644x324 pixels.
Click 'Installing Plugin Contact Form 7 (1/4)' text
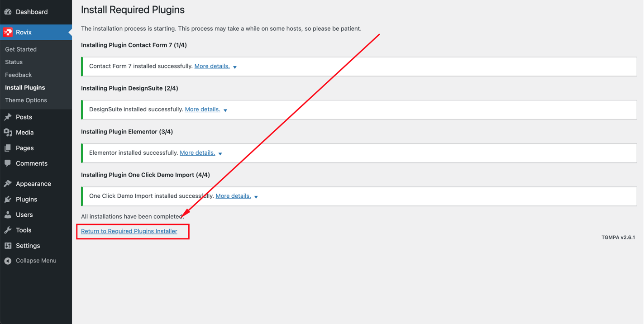coord(134,45)
